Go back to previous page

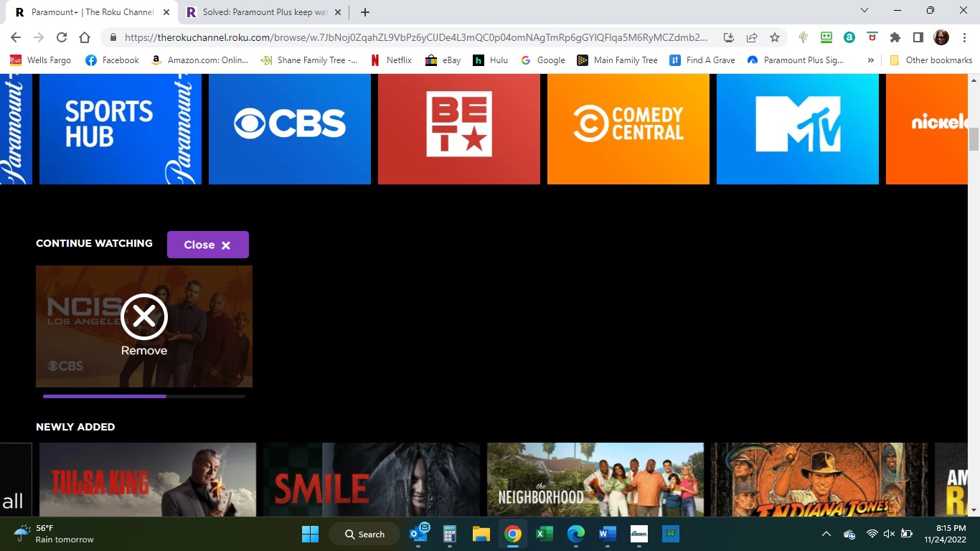tap(16, 37)
